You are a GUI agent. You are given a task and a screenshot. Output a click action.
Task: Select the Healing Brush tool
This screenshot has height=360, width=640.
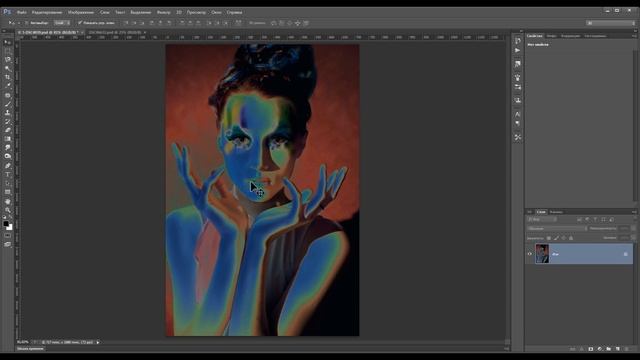coord(7,95)
